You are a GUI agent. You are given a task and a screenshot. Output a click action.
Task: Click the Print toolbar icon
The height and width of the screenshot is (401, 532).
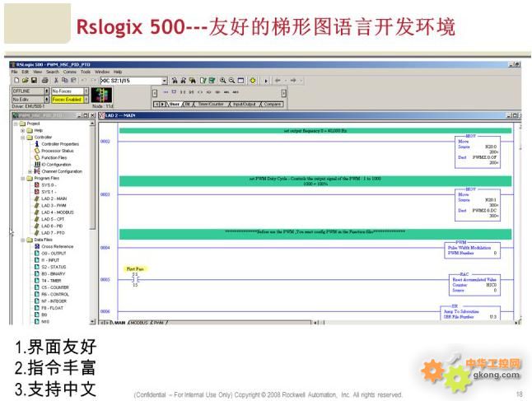point(44,81)
